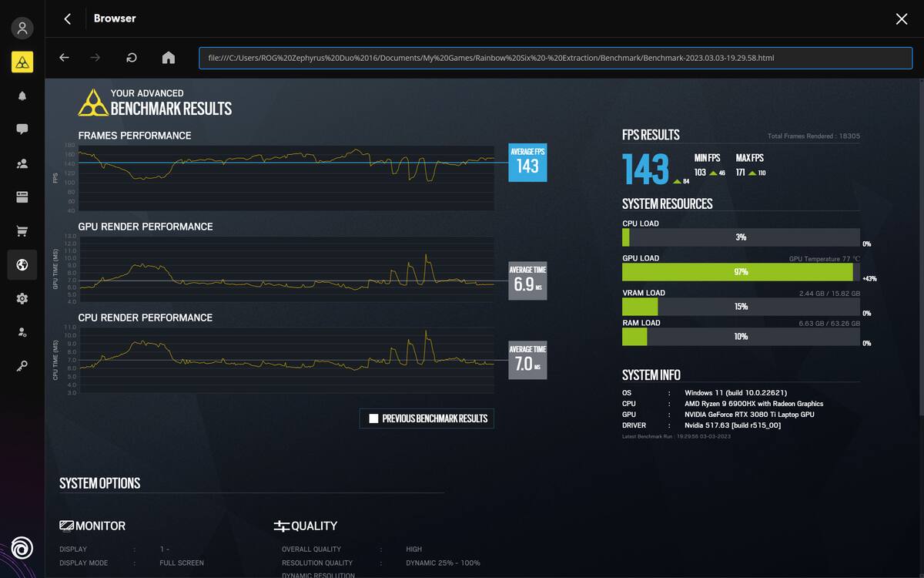Screen dimensions: 924x578
Task: Focus the URL address bar
Action: coord(555,58)
